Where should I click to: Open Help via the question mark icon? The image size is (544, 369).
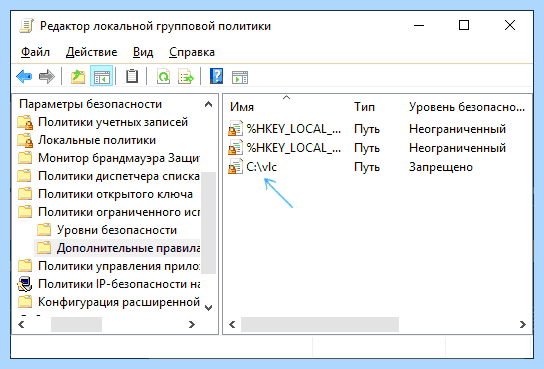pyautogui.click(x=216, y=76)
